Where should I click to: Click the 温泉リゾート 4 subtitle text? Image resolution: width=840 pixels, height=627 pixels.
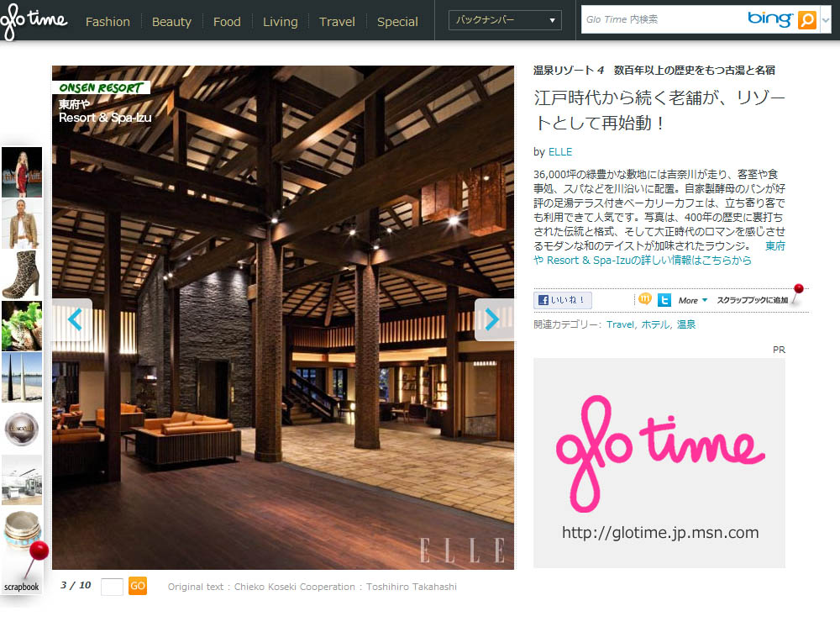(654, 71)
